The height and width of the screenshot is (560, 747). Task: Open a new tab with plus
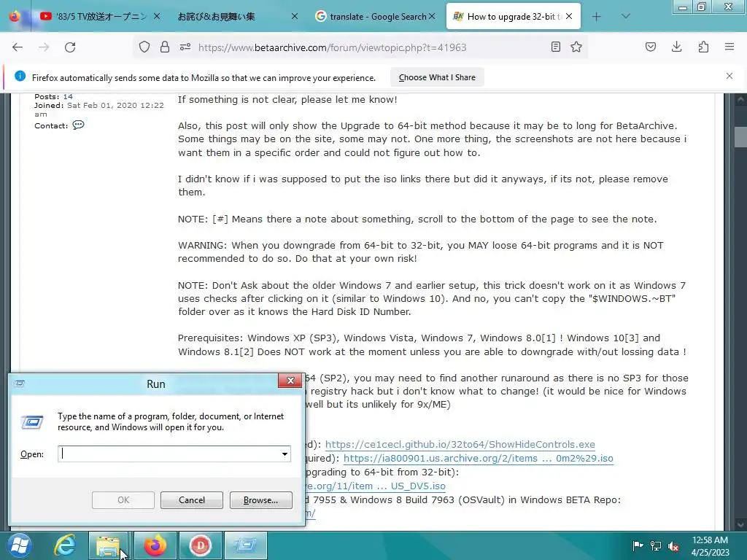[x=597, y=17]
